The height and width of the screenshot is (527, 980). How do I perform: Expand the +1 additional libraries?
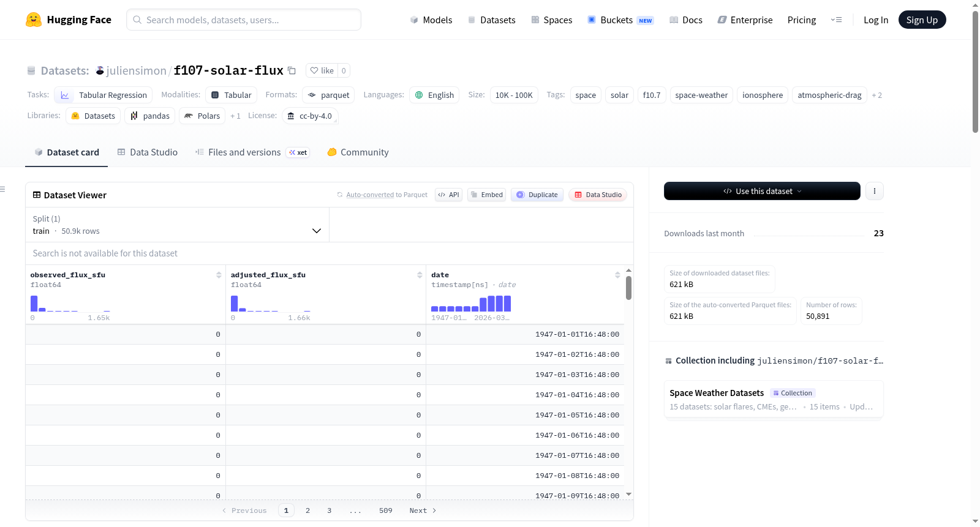coord(235,116)
